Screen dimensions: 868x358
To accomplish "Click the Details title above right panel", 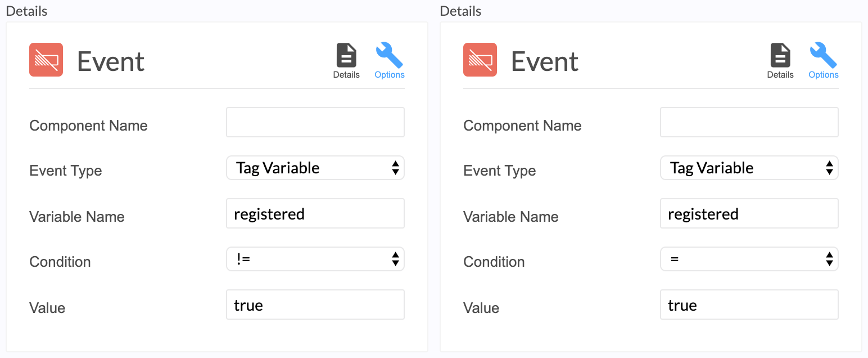I will [460, 11].
